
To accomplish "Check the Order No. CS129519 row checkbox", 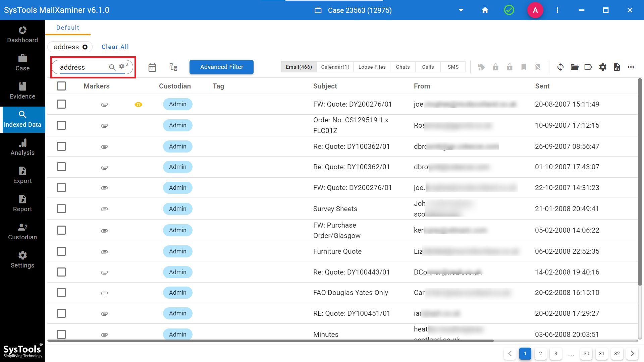I will [x=61, y=125].
